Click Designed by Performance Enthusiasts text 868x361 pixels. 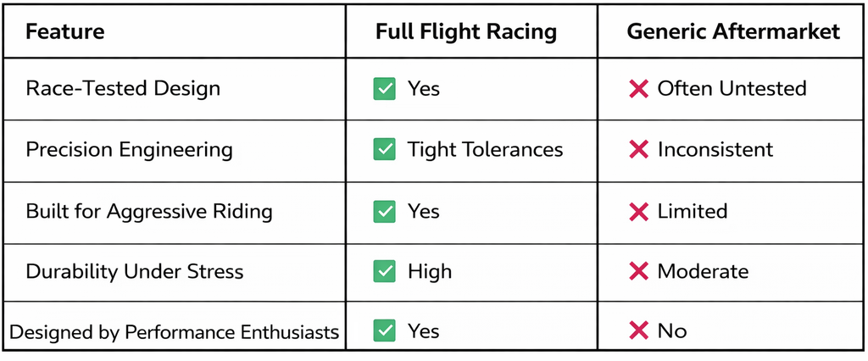pyautogui.click(x=175, y=331)
